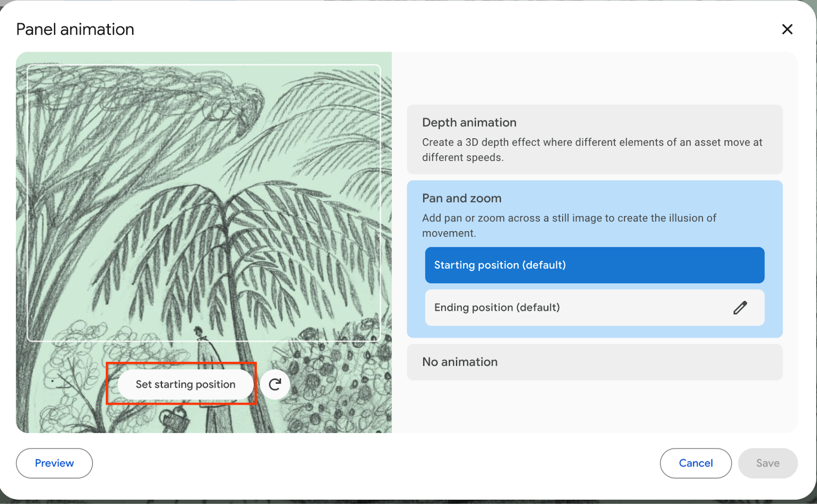
Task: Select Ending position (default) row
Action: click(594, 308)
